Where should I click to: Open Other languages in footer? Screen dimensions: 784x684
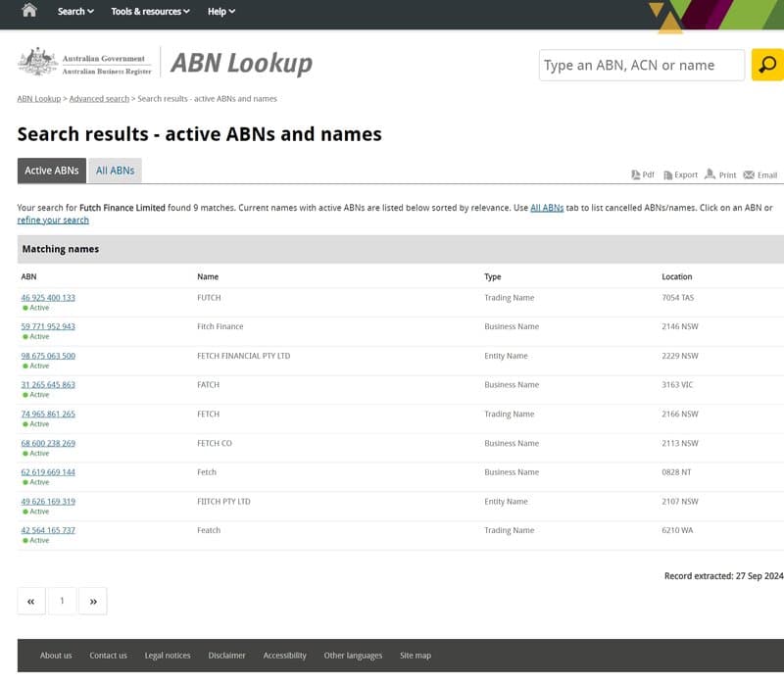click(353, 656)
